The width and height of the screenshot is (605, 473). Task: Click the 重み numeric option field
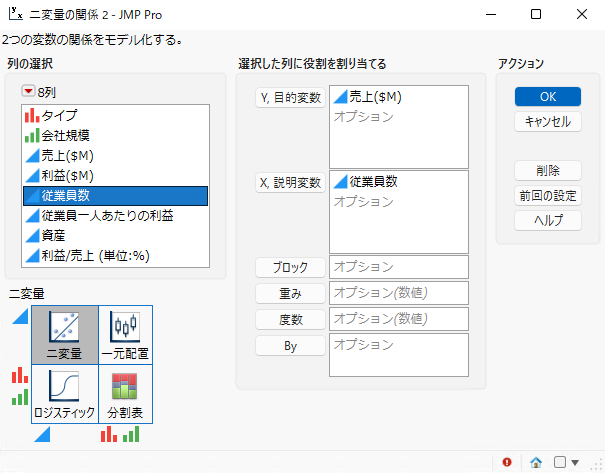click(x=399, y=293)
